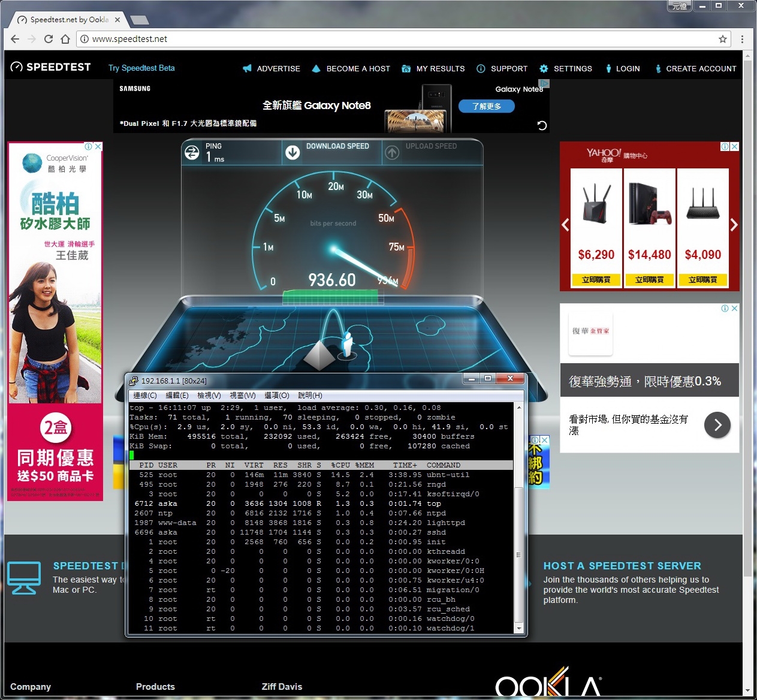Click the My Results camera icon
Image resolution: width=757 pixels, height=700 pixels.
[x=406, y=68]
